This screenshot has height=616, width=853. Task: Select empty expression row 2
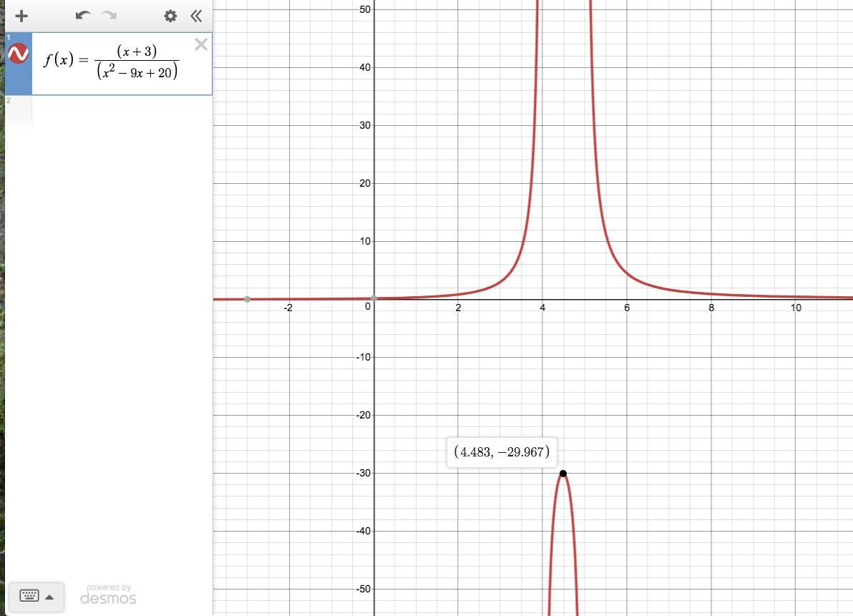(x=109, y=112)
